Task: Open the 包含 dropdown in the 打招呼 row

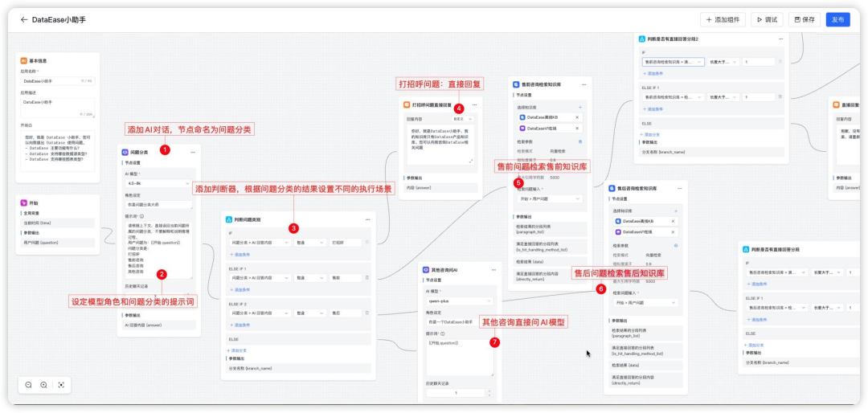Action: 309,243
